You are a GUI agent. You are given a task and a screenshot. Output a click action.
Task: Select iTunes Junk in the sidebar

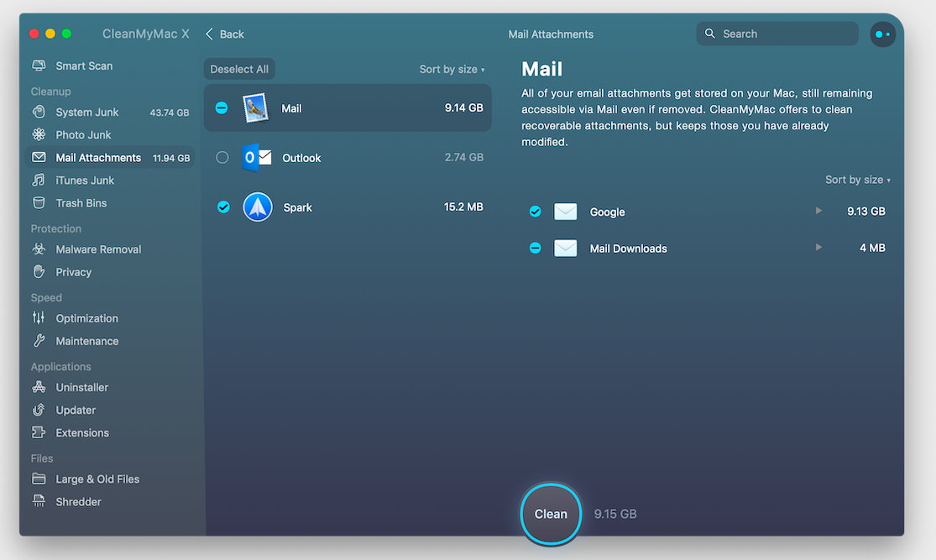click(111, 180)
